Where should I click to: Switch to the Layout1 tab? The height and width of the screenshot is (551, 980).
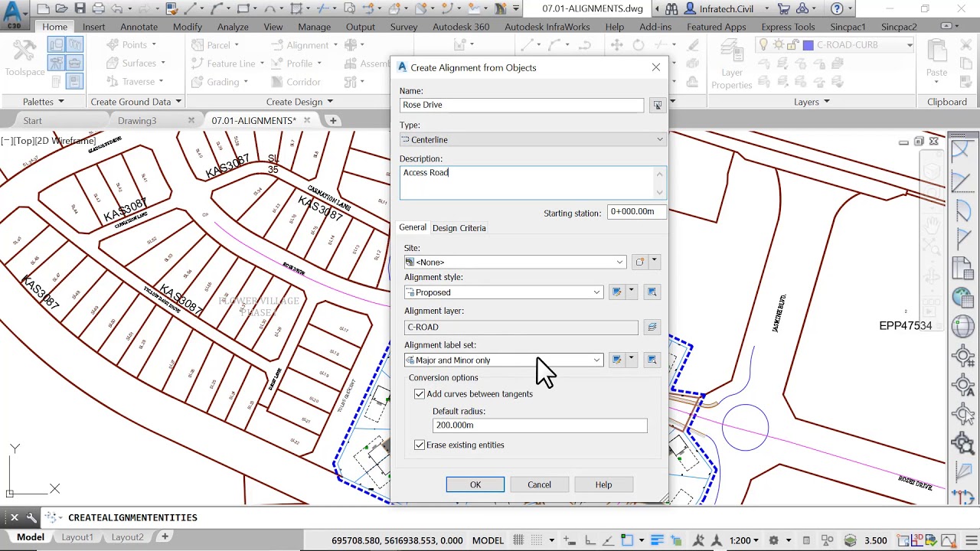coord(77,537)
